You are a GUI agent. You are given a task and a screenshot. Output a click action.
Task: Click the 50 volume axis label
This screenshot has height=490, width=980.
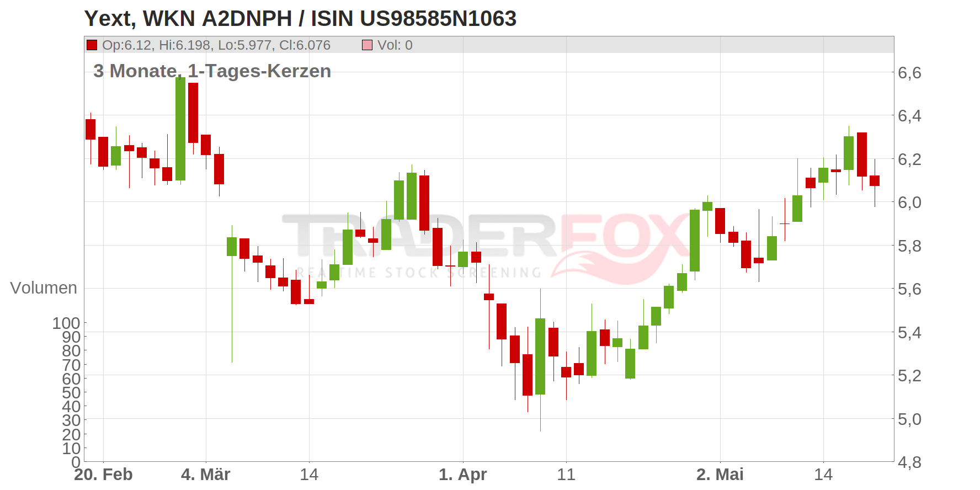coord(71,392)
